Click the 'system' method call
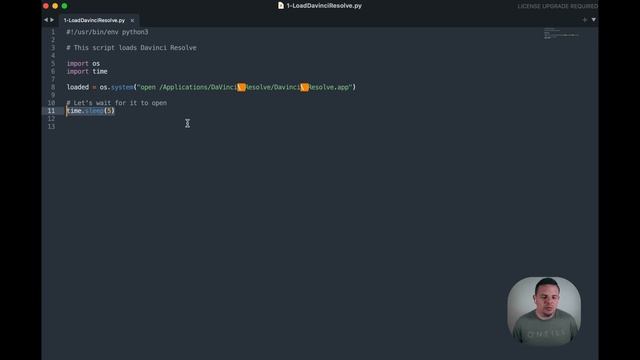This screenshot has height=360, width=640. (122, 87)
